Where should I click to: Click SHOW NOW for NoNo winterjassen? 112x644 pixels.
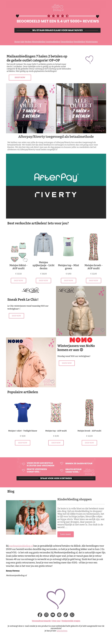(67, 363)
